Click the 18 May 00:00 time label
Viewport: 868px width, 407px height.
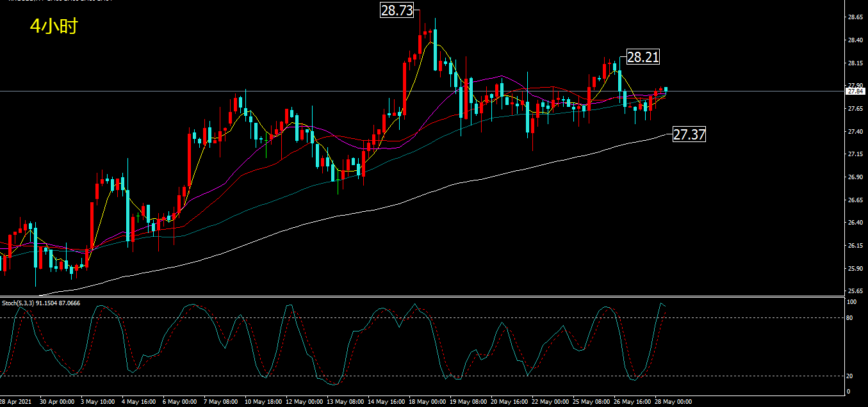(x=427, y=402)
